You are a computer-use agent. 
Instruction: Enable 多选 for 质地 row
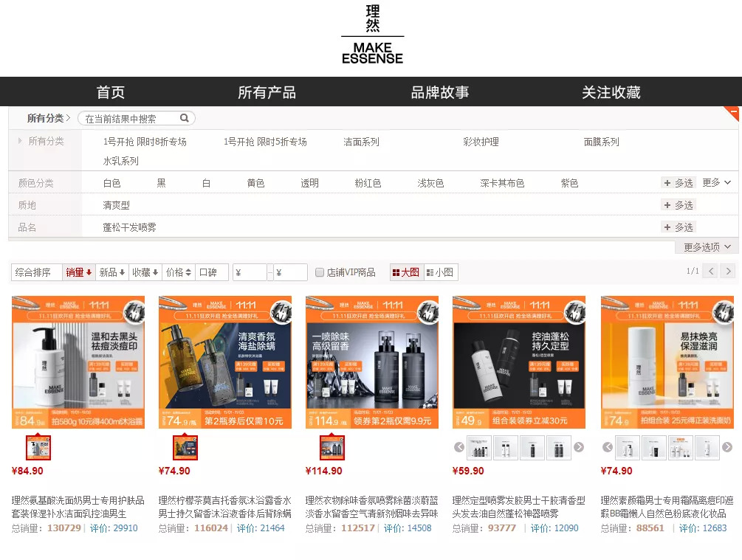pos(678,205)
